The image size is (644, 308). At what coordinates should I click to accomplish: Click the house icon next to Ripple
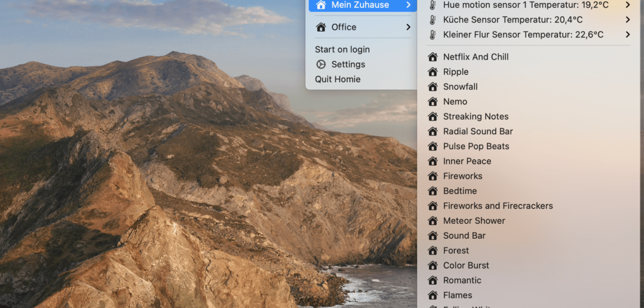coord(433,72)
